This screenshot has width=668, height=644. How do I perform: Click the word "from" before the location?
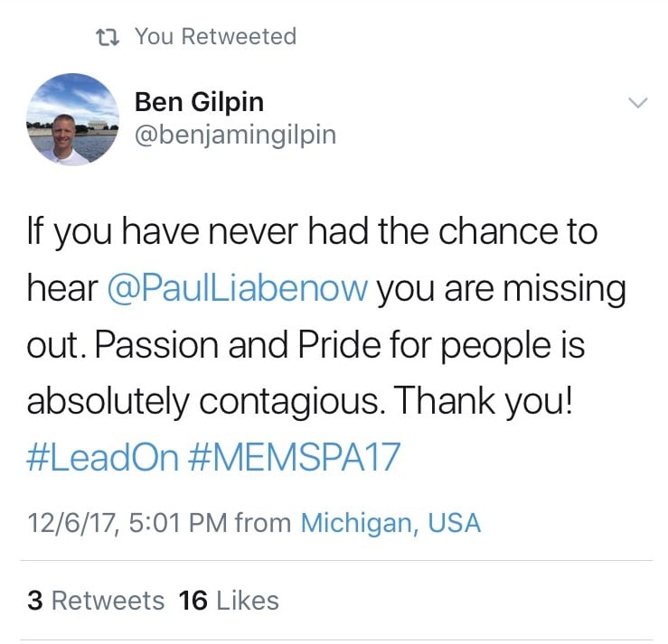click(263, 523)
